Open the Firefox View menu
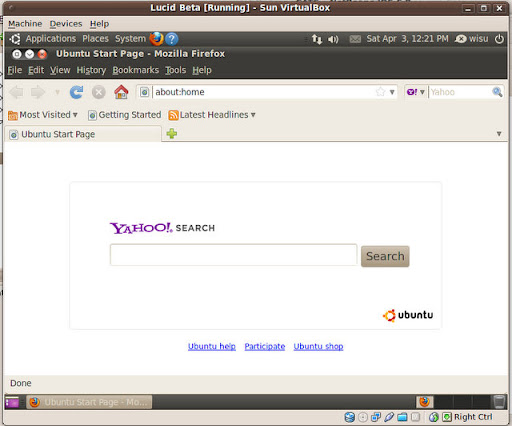 pyautogui.click(x=60, y=70)
